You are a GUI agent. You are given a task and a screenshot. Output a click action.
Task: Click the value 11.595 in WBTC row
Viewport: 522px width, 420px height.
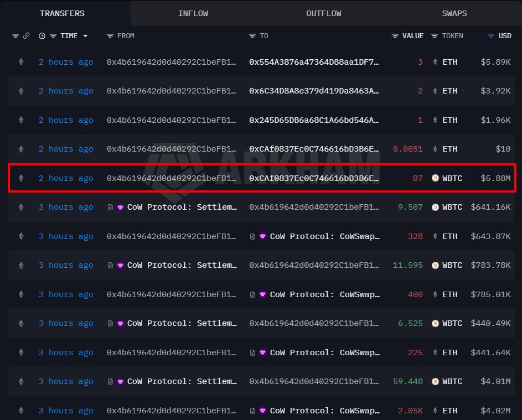coord(407,265)
